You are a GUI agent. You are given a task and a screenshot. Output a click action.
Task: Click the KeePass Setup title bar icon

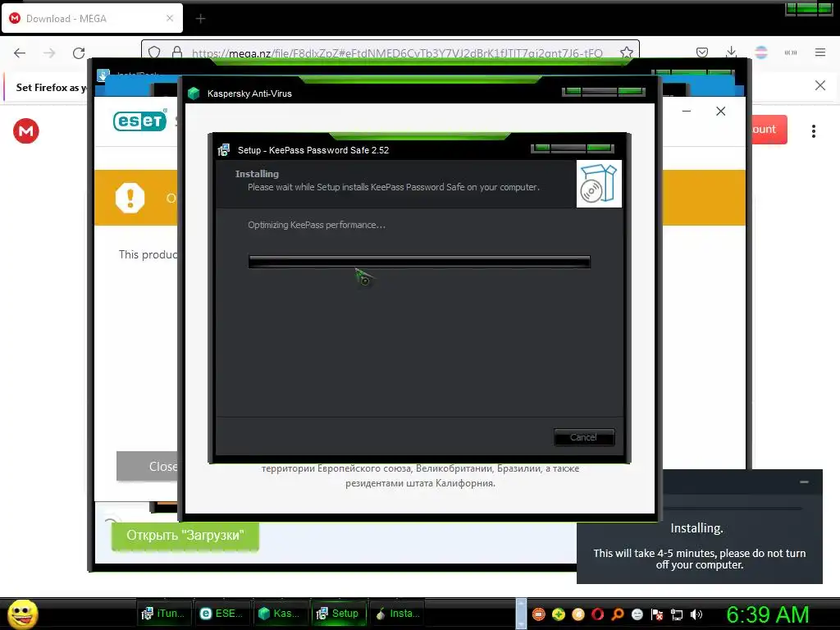point(223,150)
